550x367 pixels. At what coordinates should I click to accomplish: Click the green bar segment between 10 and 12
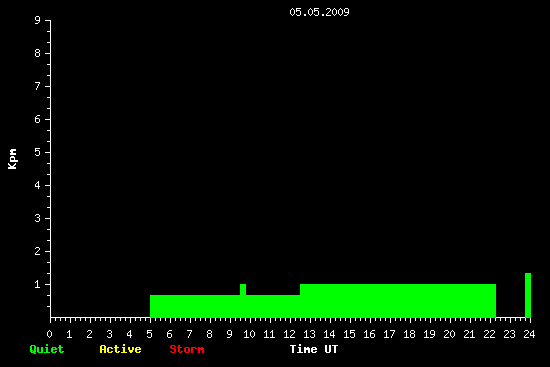coord(273,306)
